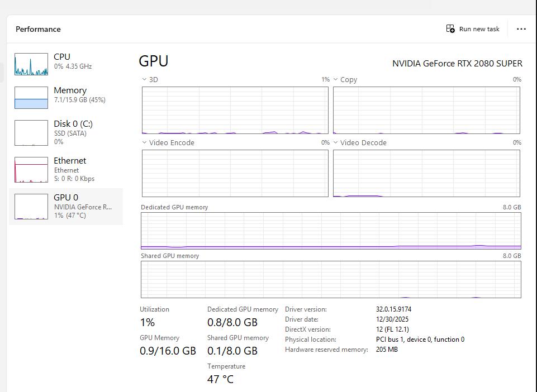Expand the Copy engine dropdown chevron
This screenshot has width=537, height=392.
(x=336, y=79)
